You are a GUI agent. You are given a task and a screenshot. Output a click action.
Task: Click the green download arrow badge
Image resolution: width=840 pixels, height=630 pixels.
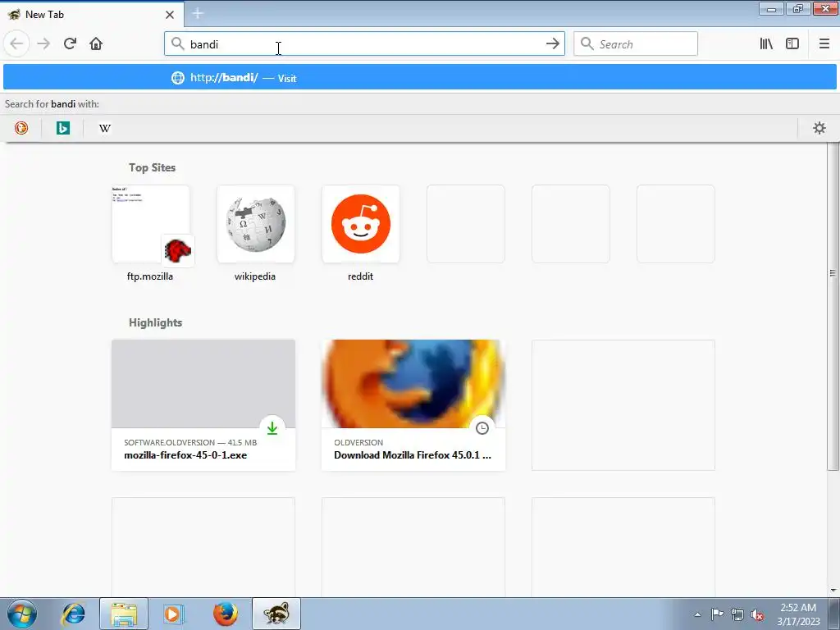(272, 428)
